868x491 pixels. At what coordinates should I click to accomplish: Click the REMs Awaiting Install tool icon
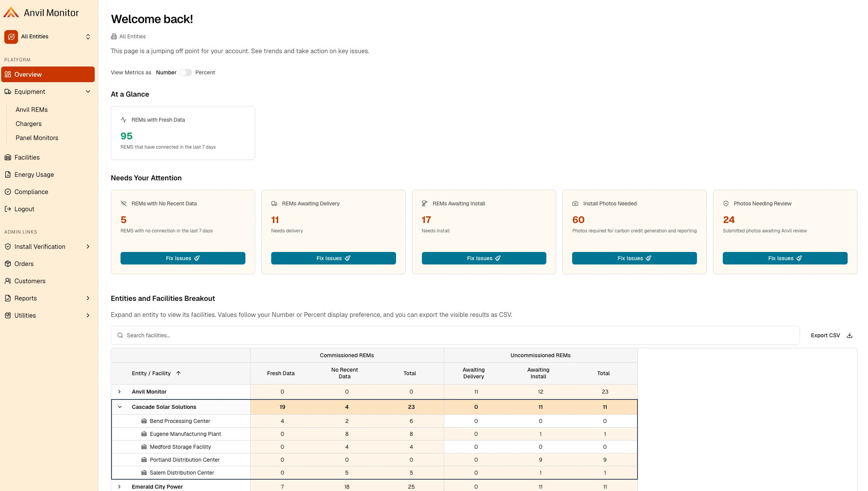[425, 203]
